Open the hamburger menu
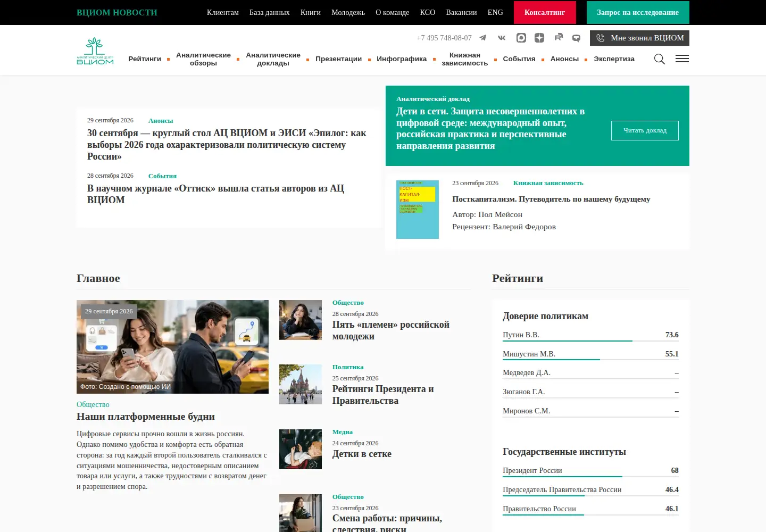 click(x=682, y=59)
